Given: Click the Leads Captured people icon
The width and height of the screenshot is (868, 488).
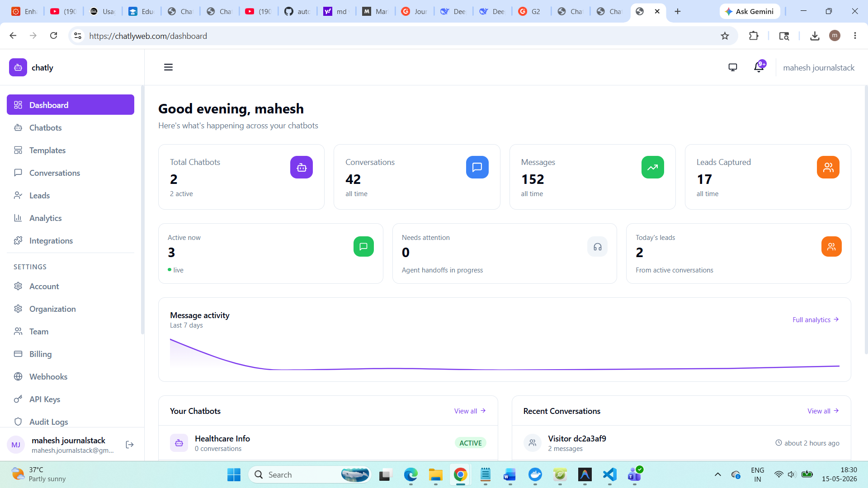Looking at the screenshot, I should pos(828,167).
